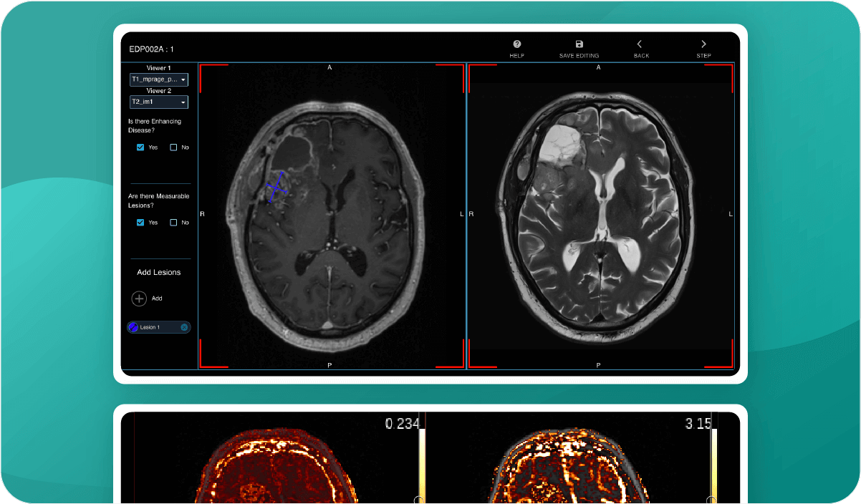Select the Lesion 1 entry
The width and height of the screenshot is (861, 504).
pos(159,327)
